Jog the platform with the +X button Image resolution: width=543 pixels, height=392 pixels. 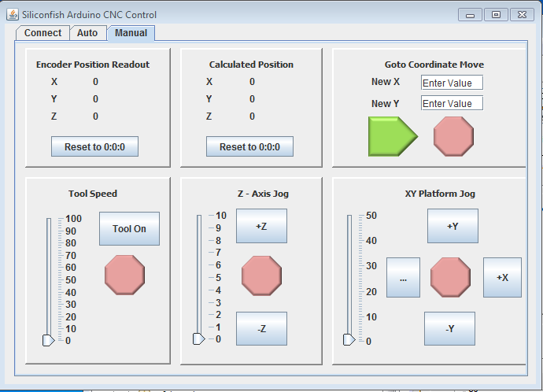click(x=502, y=277)
